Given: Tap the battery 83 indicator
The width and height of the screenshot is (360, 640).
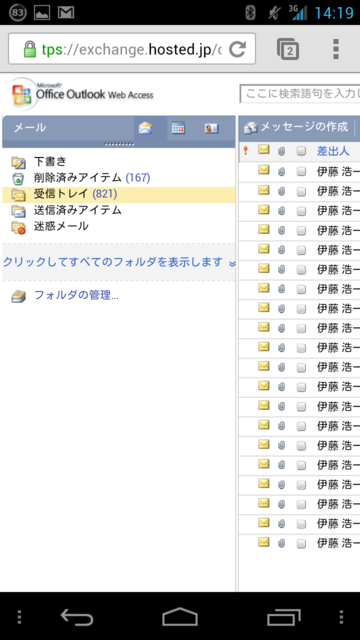Looking at the screenshot, I should (18, 13).
